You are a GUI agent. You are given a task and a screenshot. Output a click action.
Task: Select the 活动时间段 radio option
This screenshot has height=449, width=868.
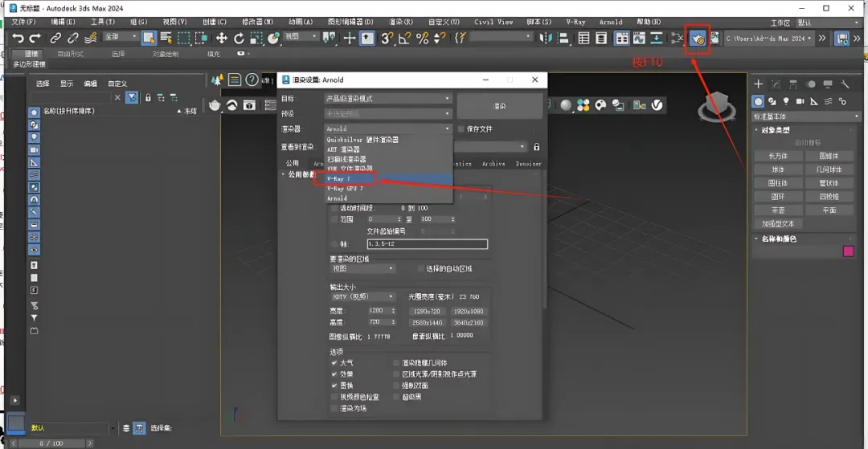coord(334,209)
